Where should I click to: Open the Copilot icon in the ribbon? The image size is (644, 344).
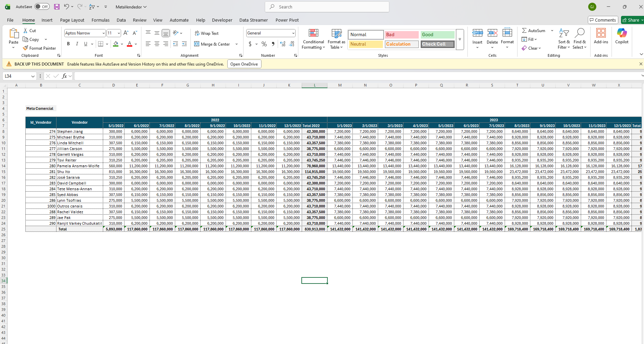(621, 33)
